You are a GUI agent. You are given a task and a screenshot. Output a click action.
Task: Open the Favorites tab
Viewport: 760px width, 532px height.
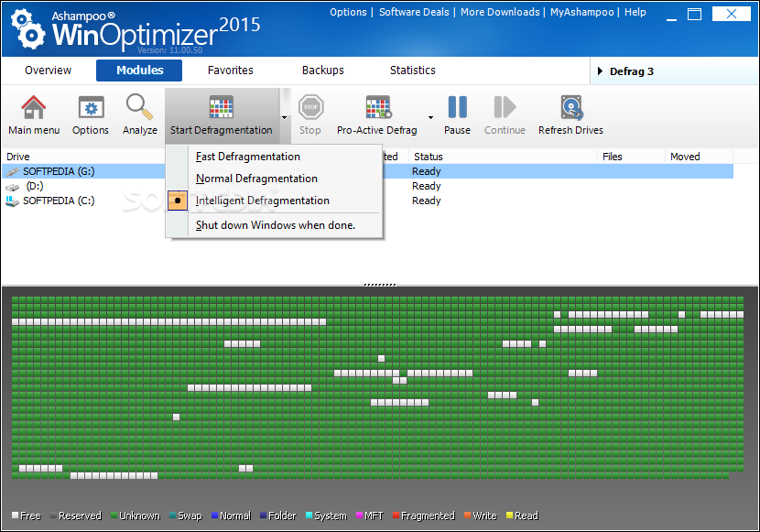tap(230, 71)
